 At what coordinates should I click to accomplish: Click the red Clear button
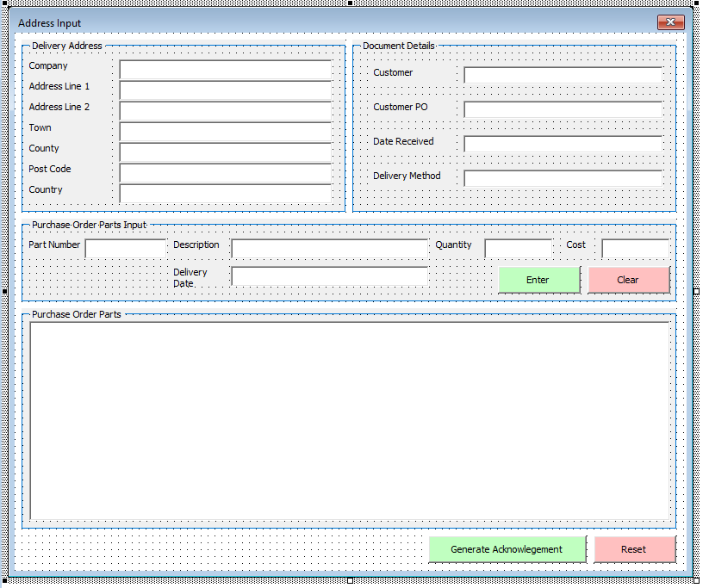(x=628, y=280)
